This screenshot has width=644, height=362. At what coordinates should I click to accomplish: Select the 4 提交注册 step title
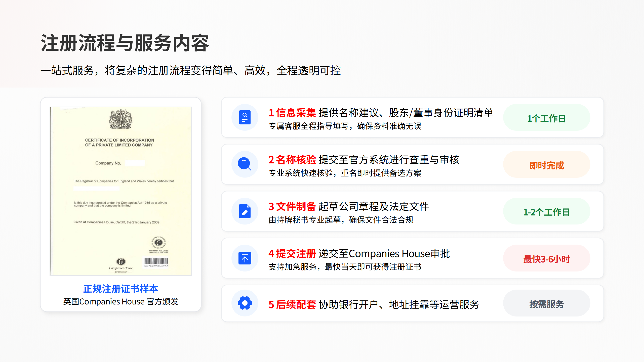[292, 253]
